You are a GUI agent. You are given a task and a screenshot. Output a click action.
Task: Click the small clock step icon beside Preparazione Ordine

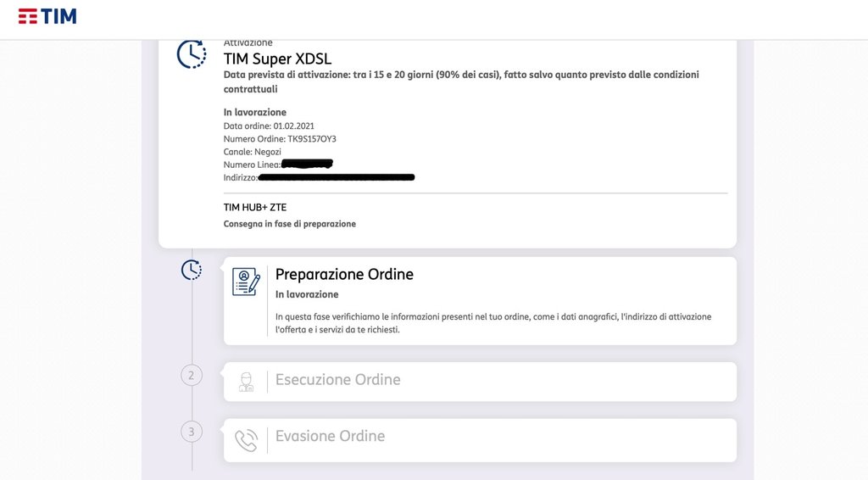(x=192, y=270)
